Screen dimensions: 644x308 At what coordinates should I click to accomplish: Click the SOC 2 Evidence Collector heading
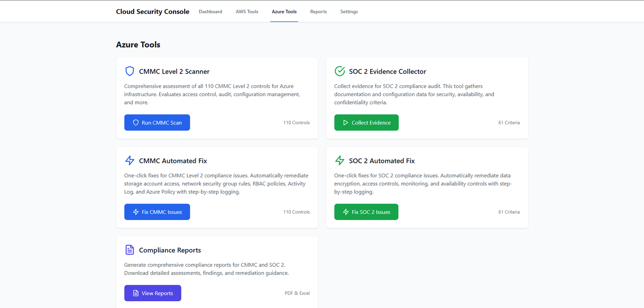[388, 72]
